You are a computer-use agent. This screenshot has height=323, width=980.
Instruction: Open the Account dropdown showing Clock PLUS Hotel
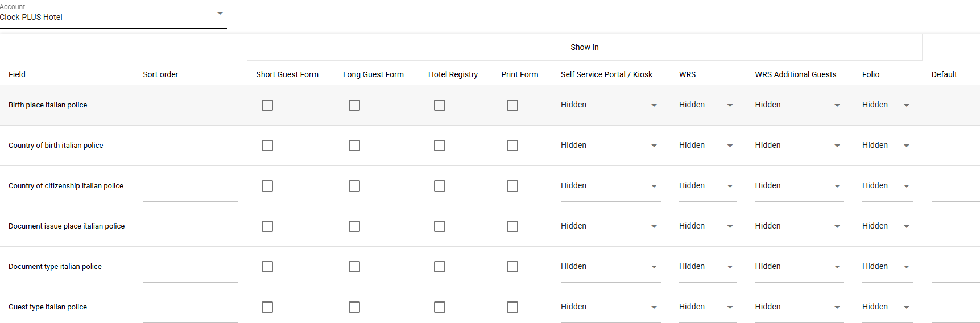(113, 16)
